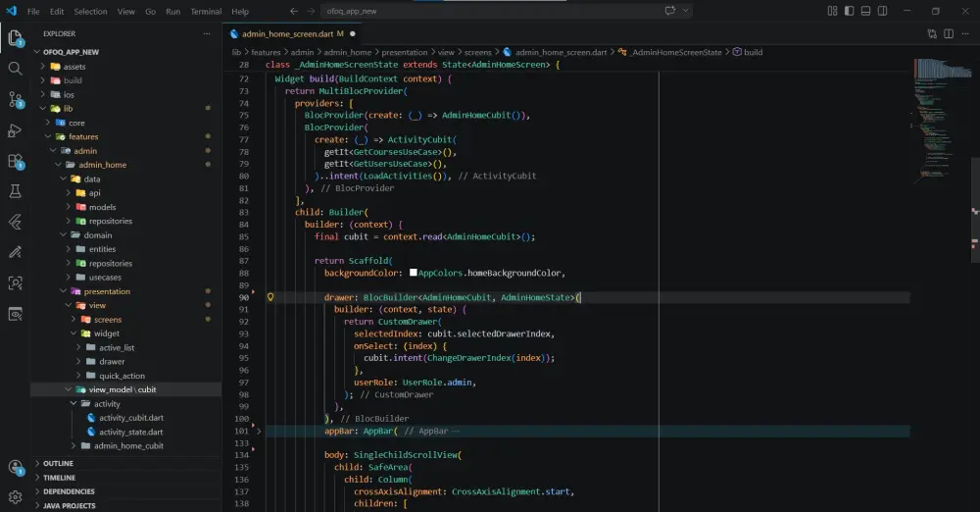Open the Accounts icon in activity bar
The image size is (980, 512).
coord(15,467)
